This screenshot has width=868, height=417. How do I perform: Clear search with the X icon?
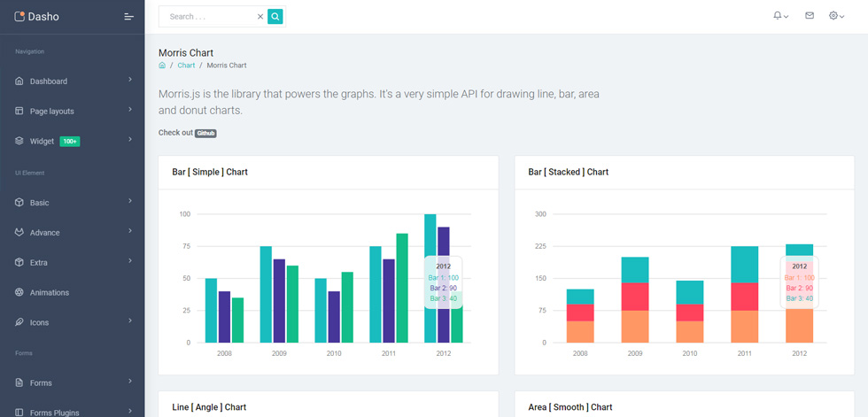pos(260,17)
